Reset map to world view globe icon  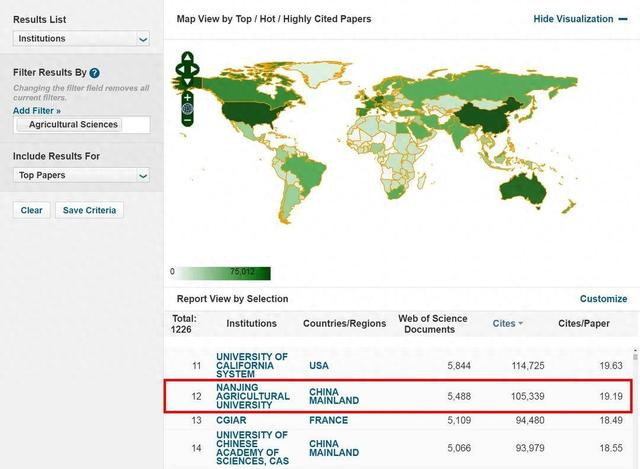[x=187, y=107]
